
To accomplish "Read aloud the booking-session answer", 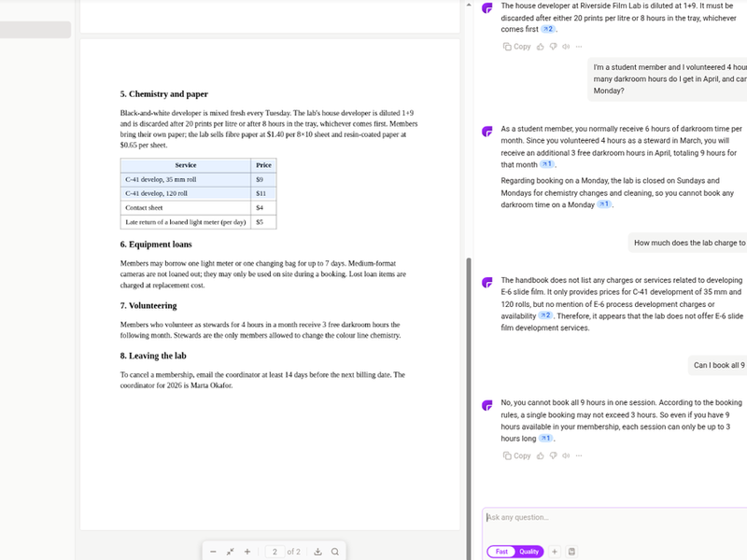I will tap(566, 455).
